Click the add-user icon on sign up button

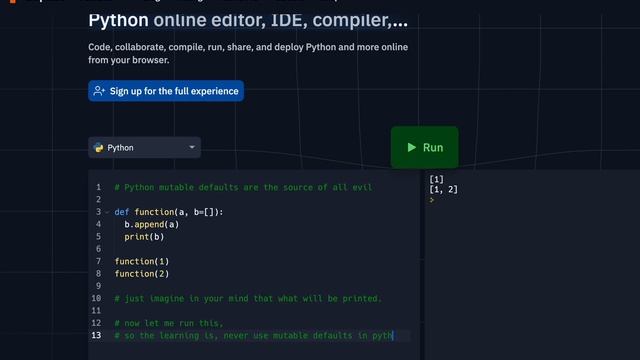99,91
